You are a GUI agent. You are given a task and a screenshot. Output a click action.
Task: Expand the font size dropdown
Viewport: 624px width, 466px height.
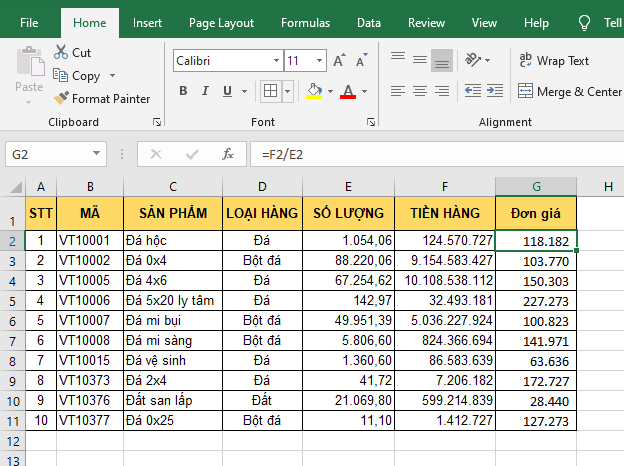(x=320, y=61)
